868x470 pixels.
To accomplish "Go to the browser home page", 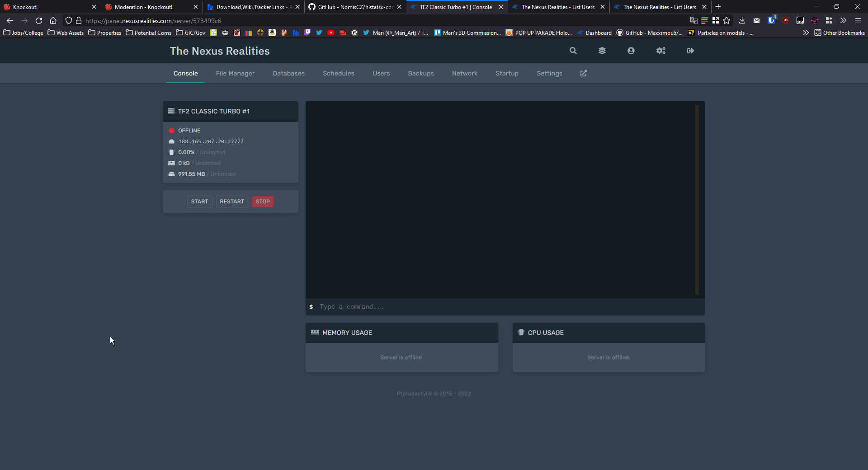I will coord(53,20).
